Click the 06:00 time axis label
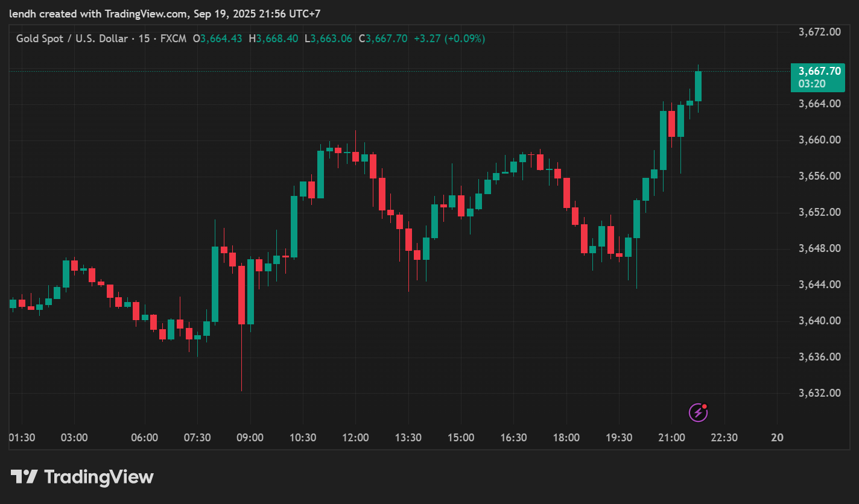859x504 pixels. [x=144, y=438]
